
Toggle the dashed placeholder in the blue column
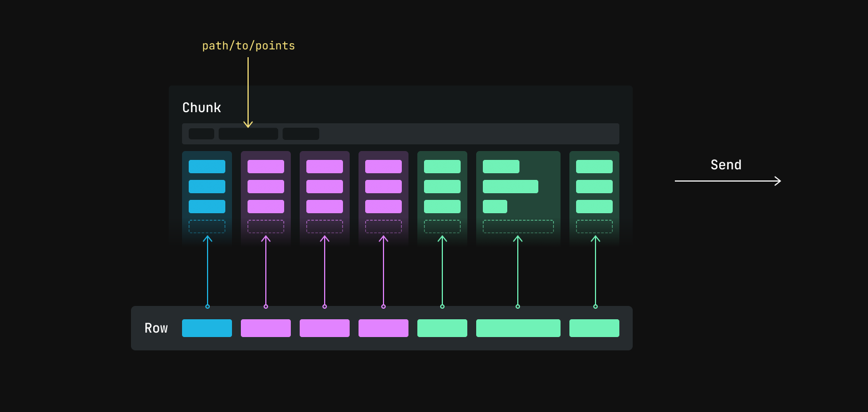click(207, 227)
